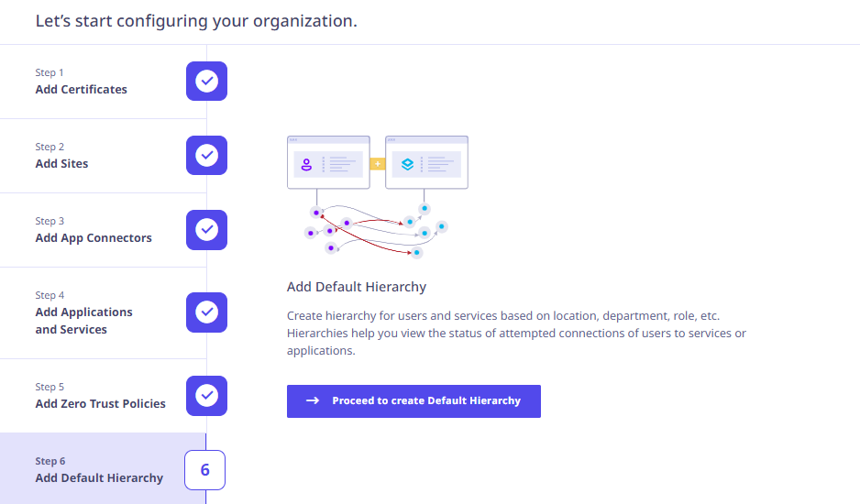
Task: Click the arrow icon on the Proceed button
Action: pos(313,400)
